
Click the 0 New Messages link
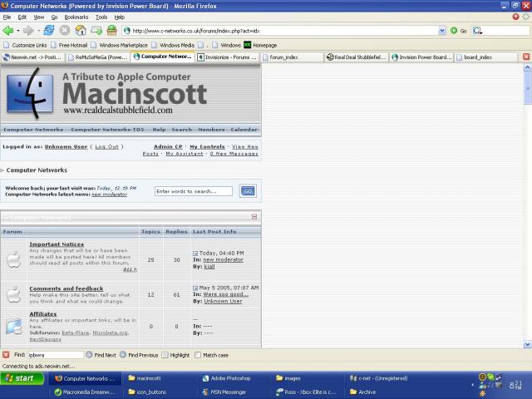[x=234, y=154]
